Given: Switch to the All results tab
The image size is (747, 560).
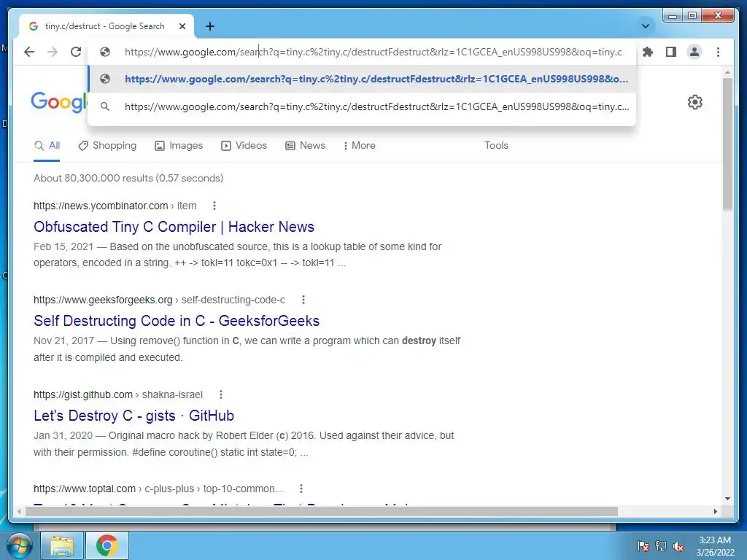Looking at the screenshot, I should click(x=47, y=146).
